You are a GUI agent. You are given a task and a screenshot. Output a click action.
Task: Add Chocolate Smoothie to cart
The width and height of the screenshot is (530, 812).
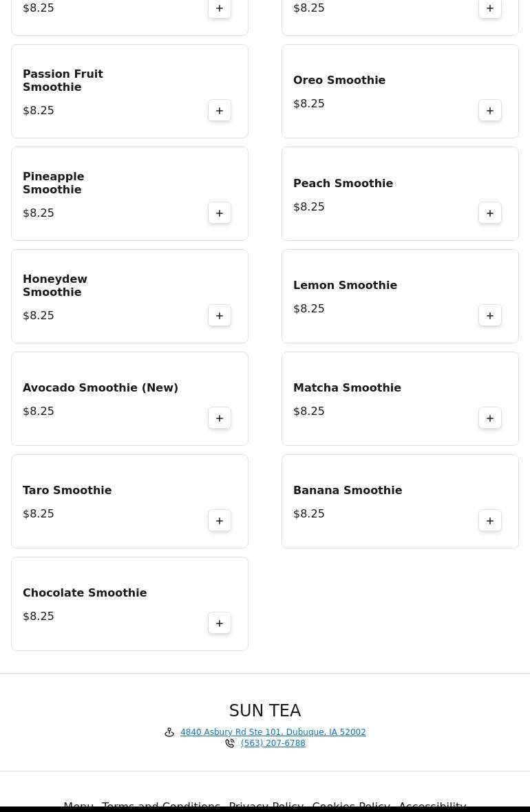click(220, 623)
